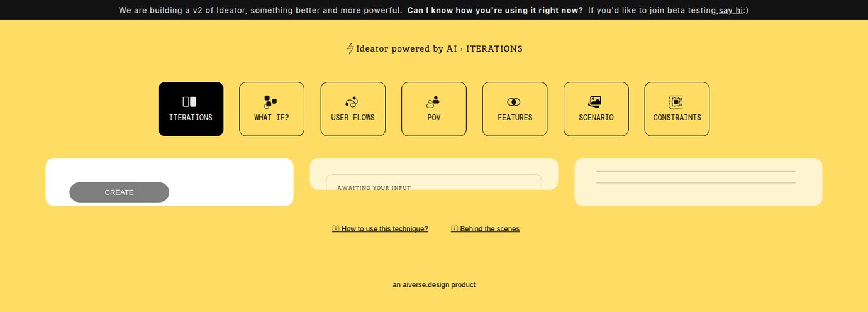The width and height of the screenshot is (868, 312).
Task: Open the User Flows technique icon
Action: [352, 102]
